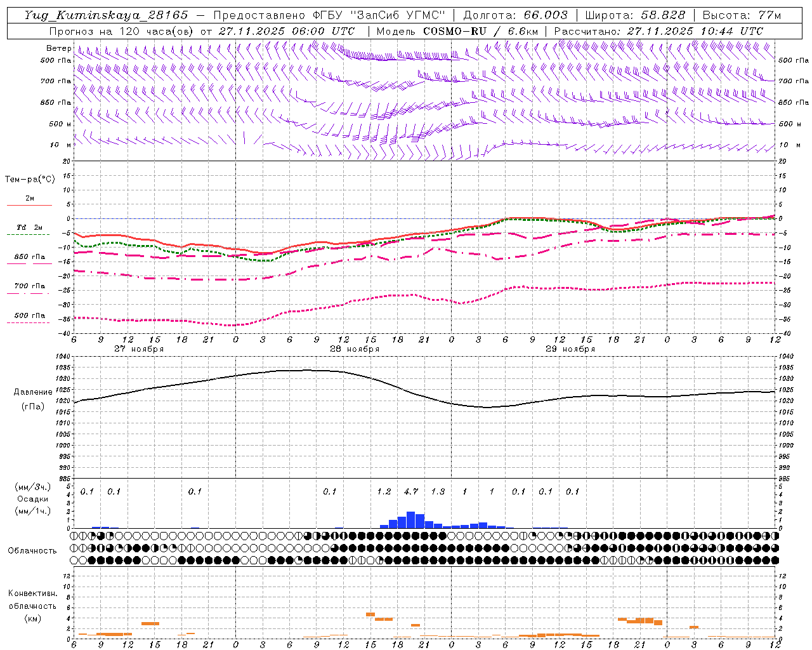Image resolution: width=812 pixels, height=650 pixels.
Task: Select the 'Предоставлено ФГБУ ЗапСиб УГМС' header text
Action: pos(329,15)
